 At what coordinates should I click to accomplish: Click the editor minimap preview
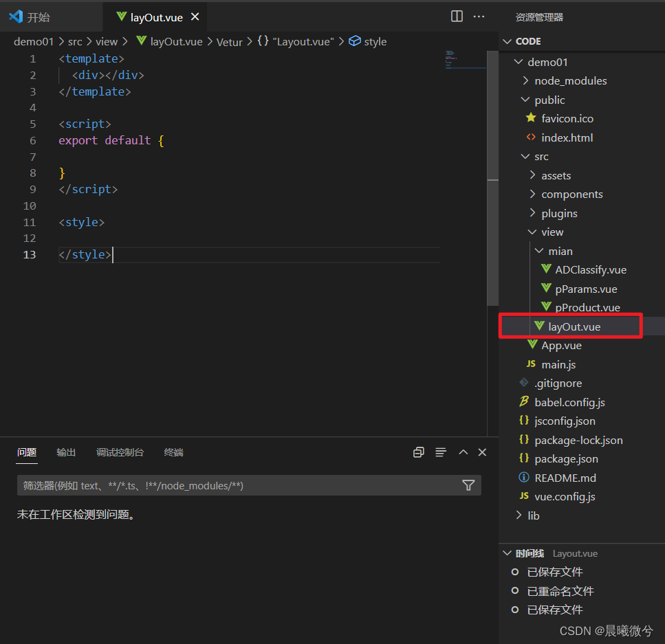pyautogui.click(x=466, y=60)
